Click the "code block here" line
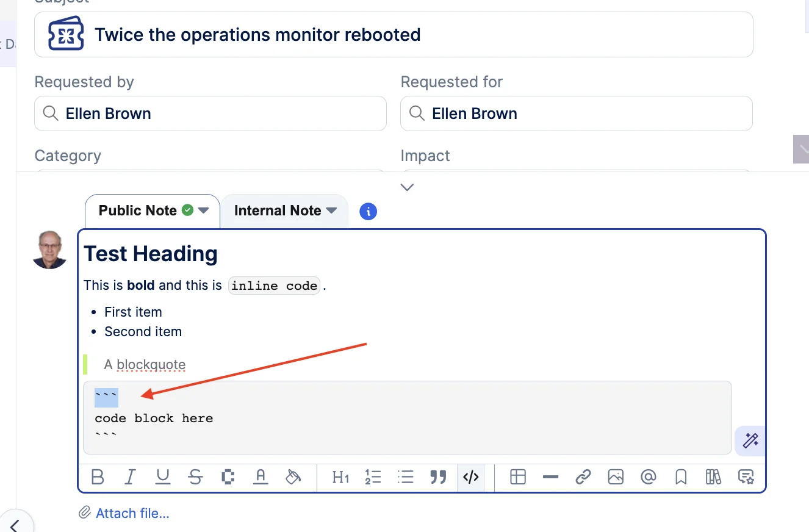The image size is (809, 532). click(154, 419)
